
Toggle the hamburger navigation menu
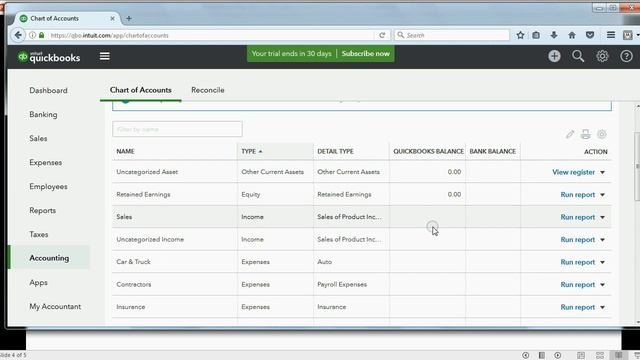(x=104, y=56)
